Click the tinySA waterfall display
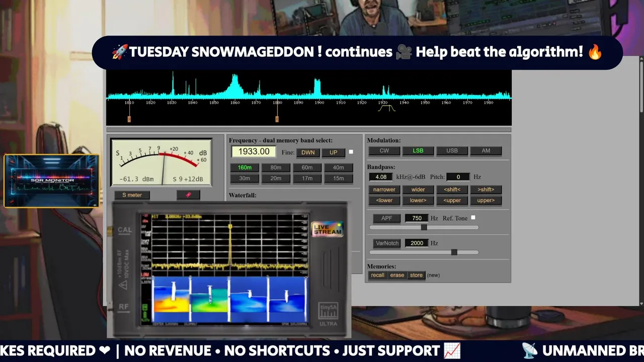This screenshot has width=644, height=362. click(x=229, y=299)
